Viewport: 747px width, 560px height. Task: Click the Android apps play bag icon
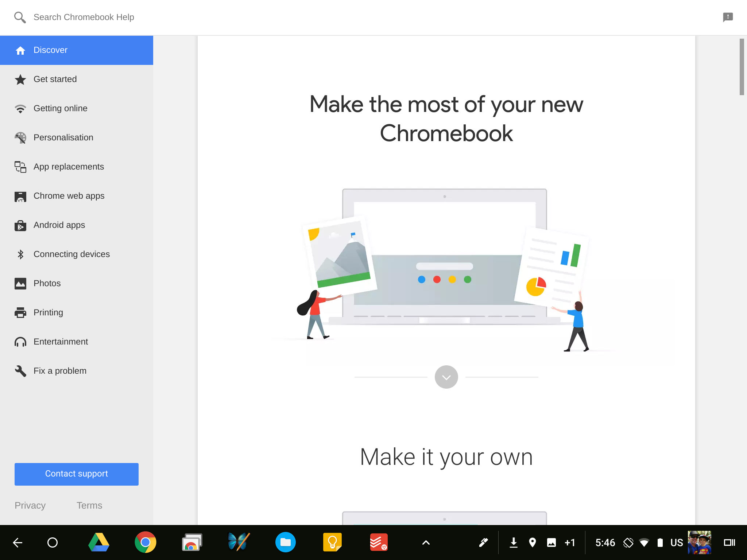[x=20, y=226]
